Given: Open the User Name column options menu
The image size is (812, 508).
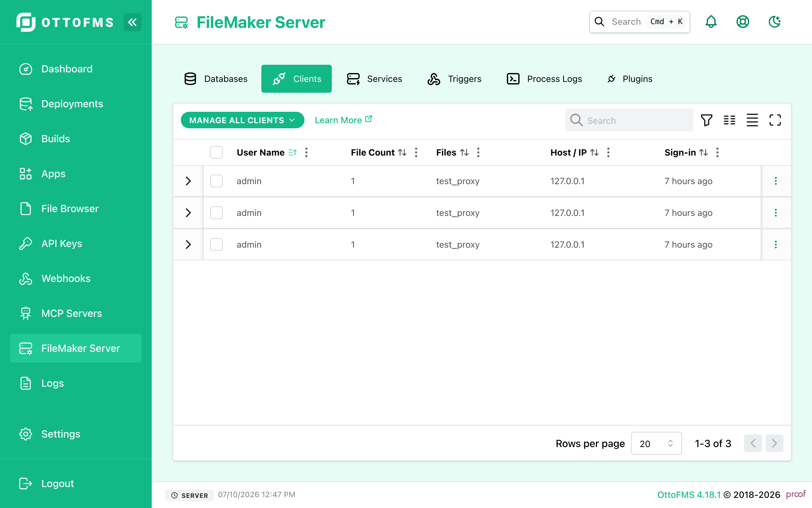Looking at the screenshot, I should point(306,152).
